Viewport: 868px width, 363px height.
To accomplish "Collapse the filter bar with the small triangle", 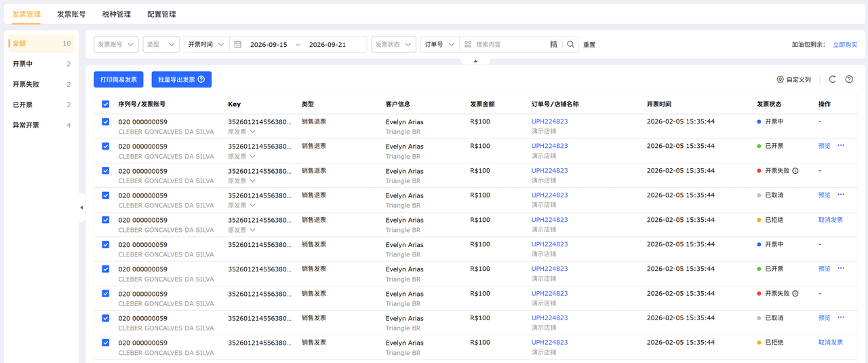I will (475, 61).
